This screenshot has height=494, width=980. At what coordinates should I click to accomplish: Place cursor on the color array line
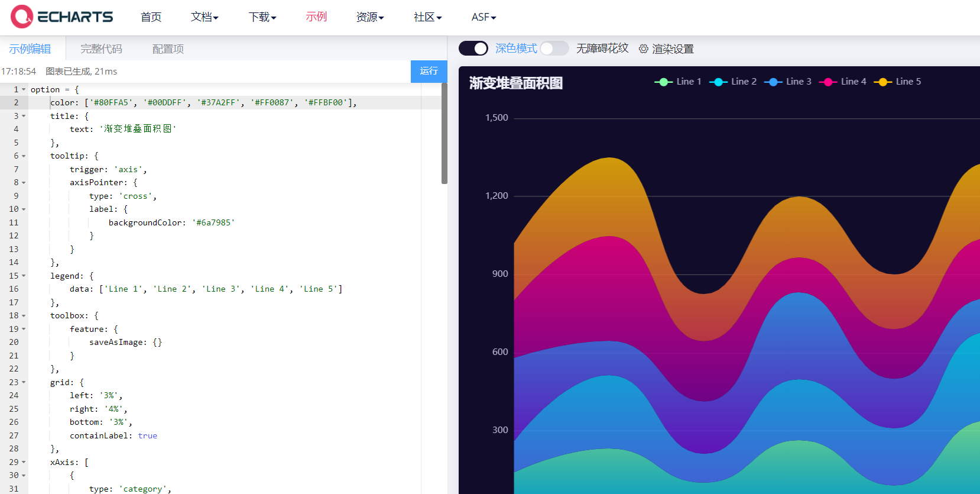(203, 102)
